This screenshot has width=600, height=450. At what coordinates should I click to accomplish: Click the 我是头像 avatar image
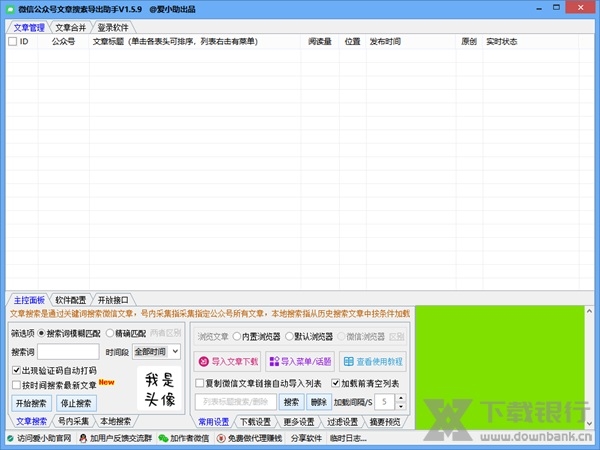click(159, 389)
